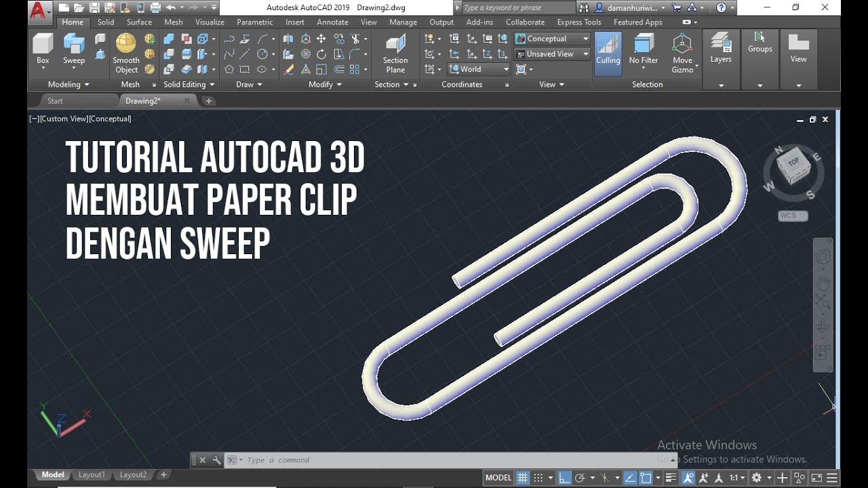868x488 pixels.
Task: Select the Line tool in Draw panel
Action: [x=245, y=54]
